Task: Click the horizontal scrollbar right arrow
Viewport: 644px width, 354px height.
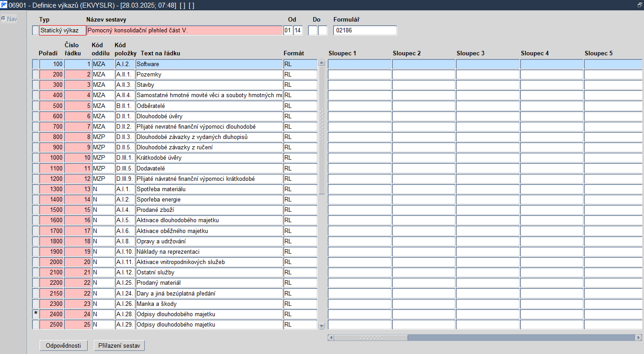Action: point(639,337)
